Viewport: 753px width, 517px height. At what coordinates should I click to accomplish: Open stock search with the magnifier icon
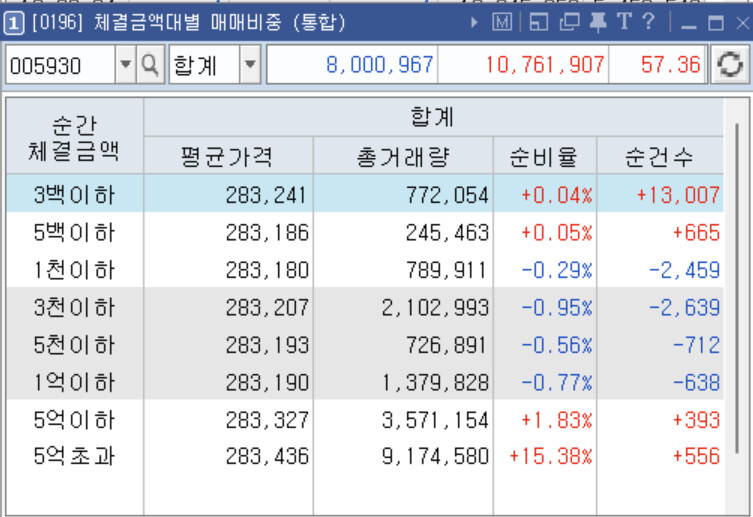150,65
